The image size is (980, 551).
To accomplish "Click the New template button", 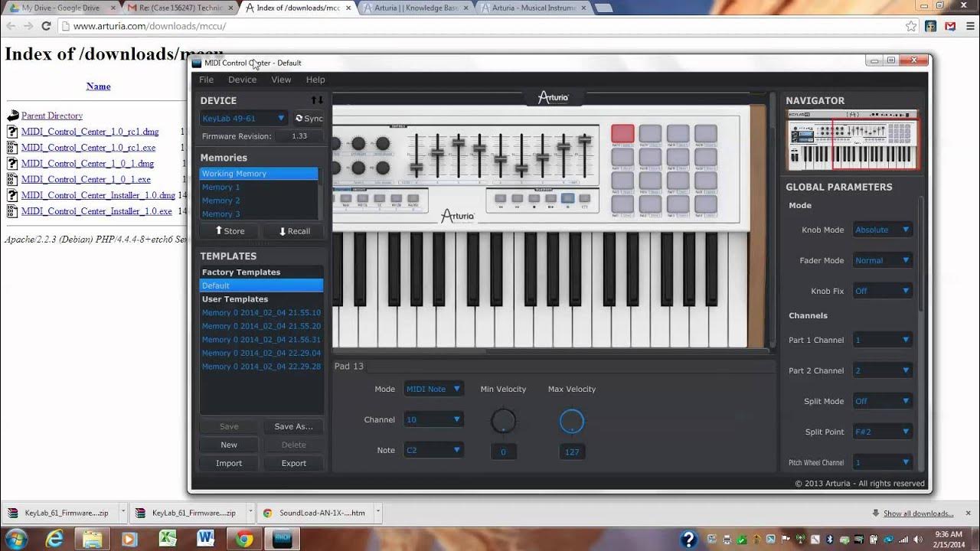I will point(229,445).
